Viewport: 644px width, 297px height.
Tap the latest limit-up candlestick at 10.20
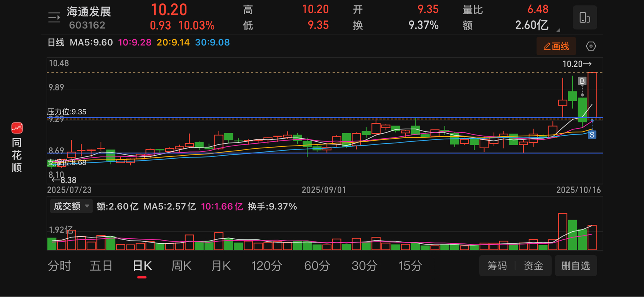(x=592, y=95)
